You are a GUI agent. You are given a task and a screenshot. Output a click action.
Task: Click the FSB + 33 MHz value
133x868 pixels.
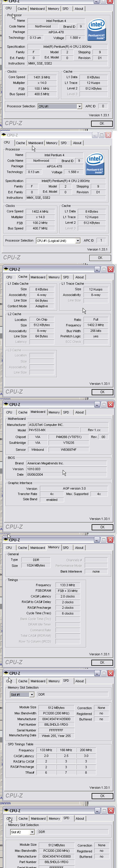pyautogui.click(x=68, y=591)
